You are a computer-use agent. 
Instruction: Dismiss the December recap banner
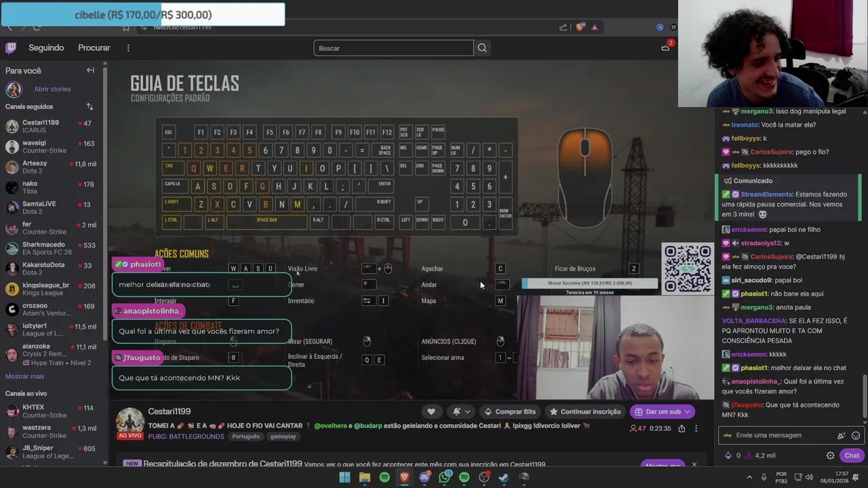pos(694,465)
